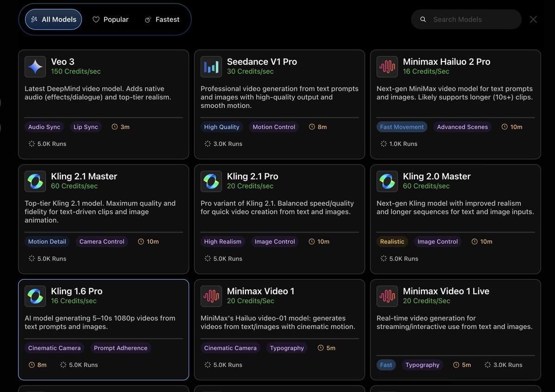Click the Kling 2.1 Pro logo icon
Screen dimensions: 555x392
point(211,181)
